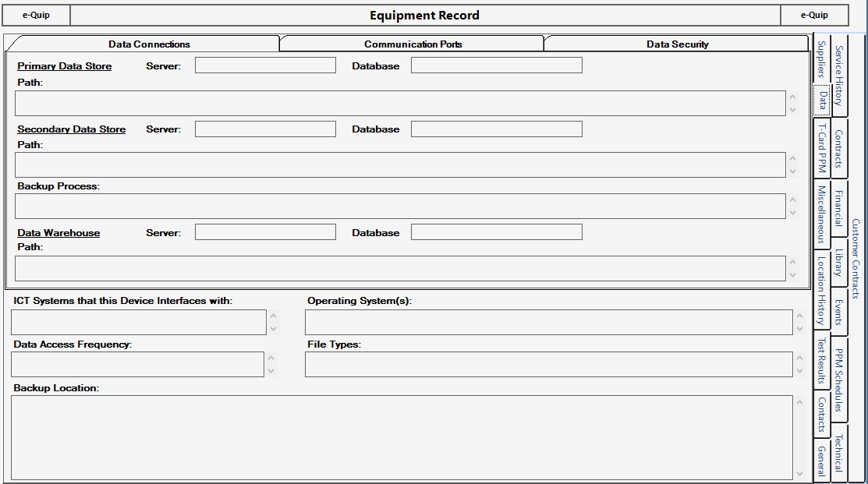Image resolution: width=868 pixels, height=484 pixels.
Task: Open the Test Results side tab
Action: [822, 361]
